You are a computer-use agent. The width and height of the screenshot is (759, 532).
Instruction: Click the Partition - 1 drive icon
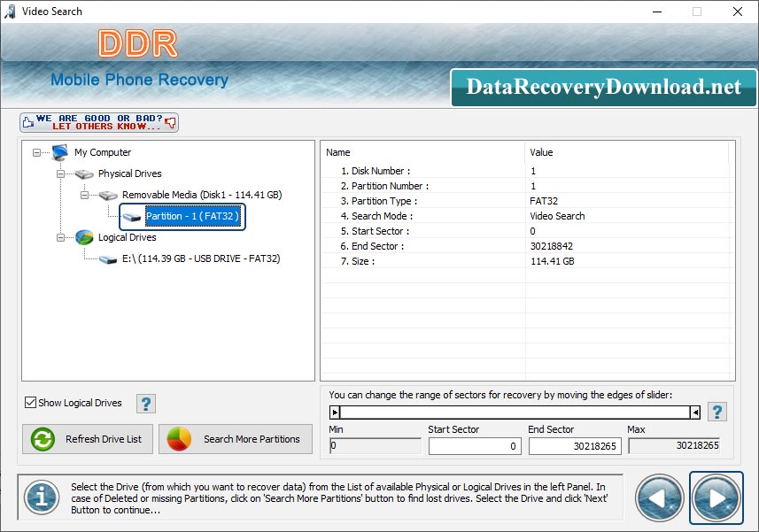[132, 217]
